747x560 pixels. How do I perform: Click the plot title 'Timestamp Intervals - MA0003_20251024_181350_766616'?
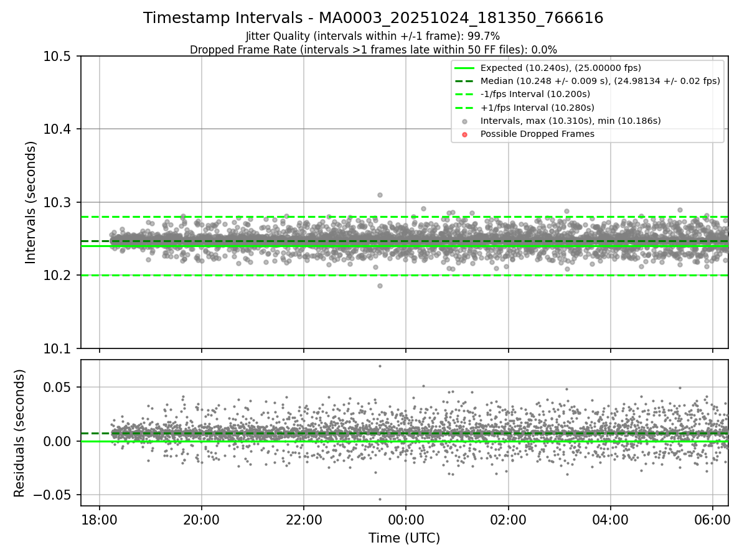tap(373, 18)
